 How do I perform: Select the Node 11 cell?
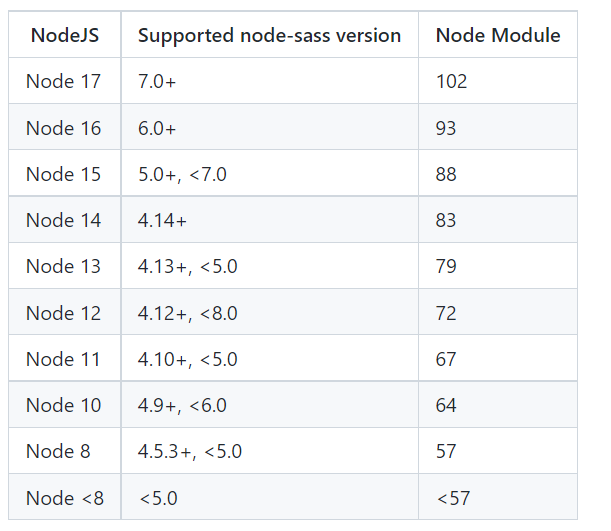(64, 359)
